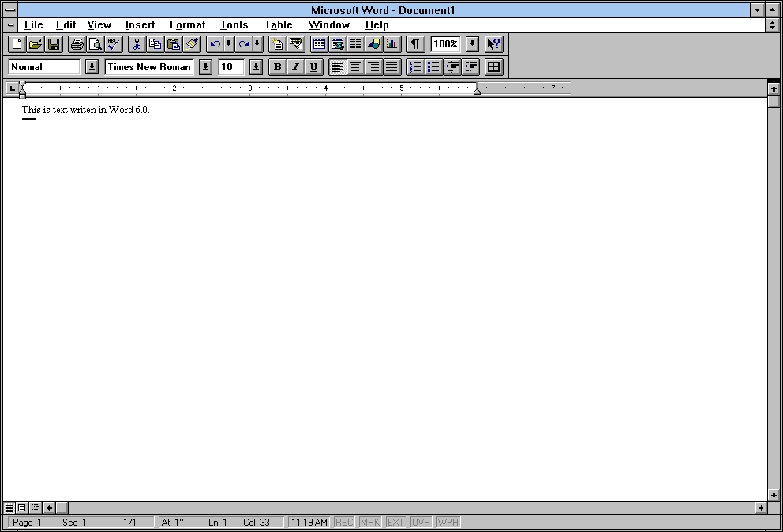Click the OVR indicator in the status bar
The image size is (783, 532).
tap(421, 523)
